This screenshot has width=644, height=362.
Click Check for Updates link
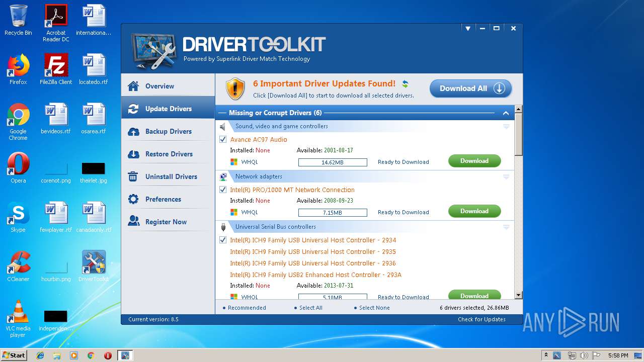click(x=481, y=319)
